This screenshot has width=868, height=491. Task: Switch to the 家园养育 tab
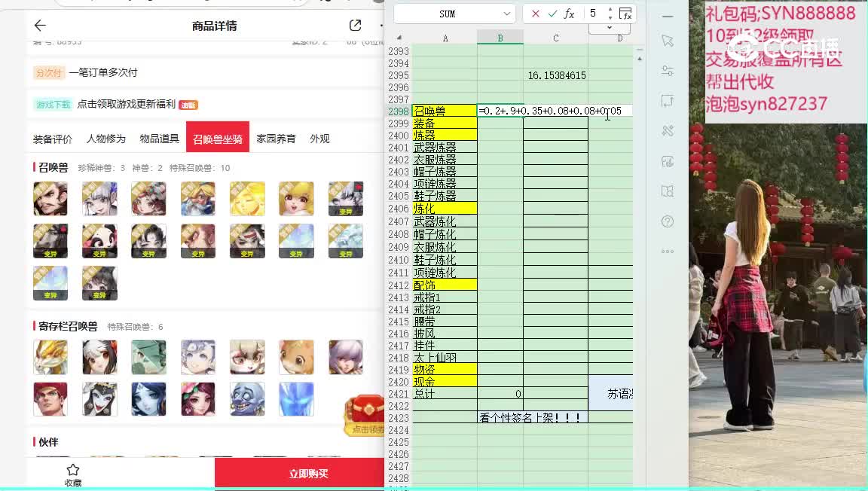[276, 139]
